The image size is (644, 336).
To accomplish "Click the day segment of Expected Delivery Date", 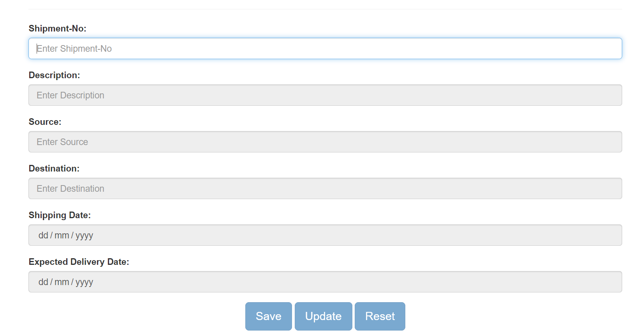I will pos(43,282).
